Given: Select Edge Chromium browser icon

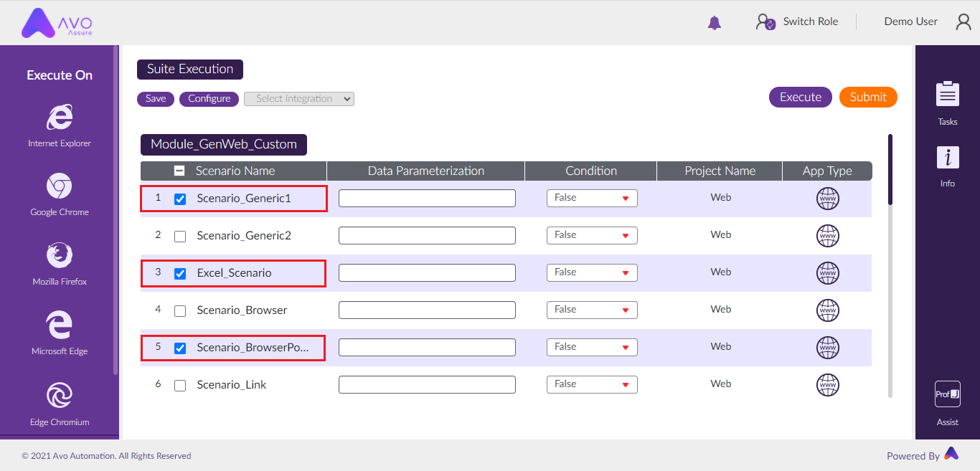Looking at the screenshot, I should click(x=60, y=395).
